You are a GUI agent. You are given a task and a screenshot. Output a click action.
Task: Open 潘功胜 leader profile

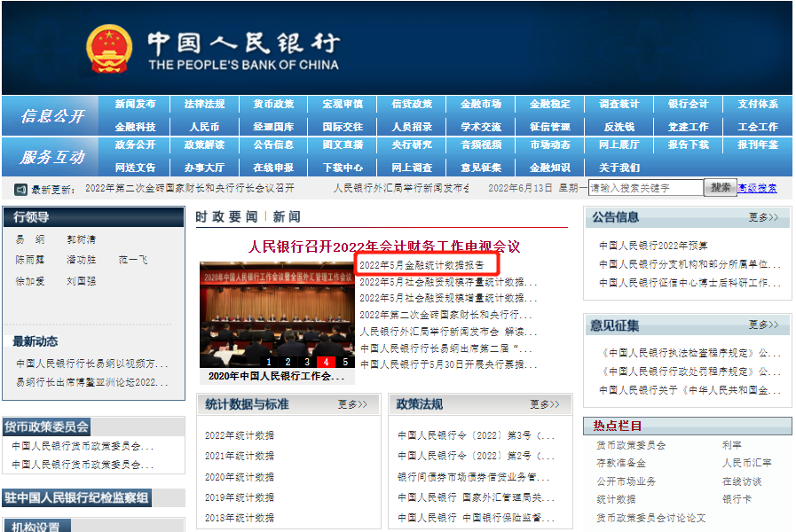[82, 260]
